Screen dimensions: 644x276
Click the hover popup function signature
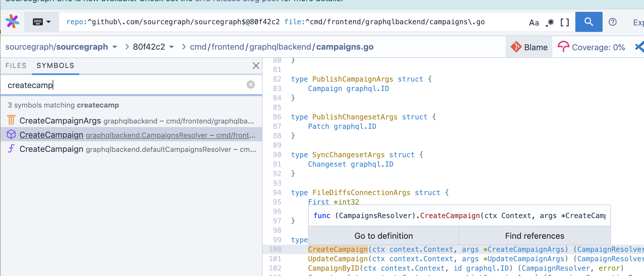pos(459,216)
